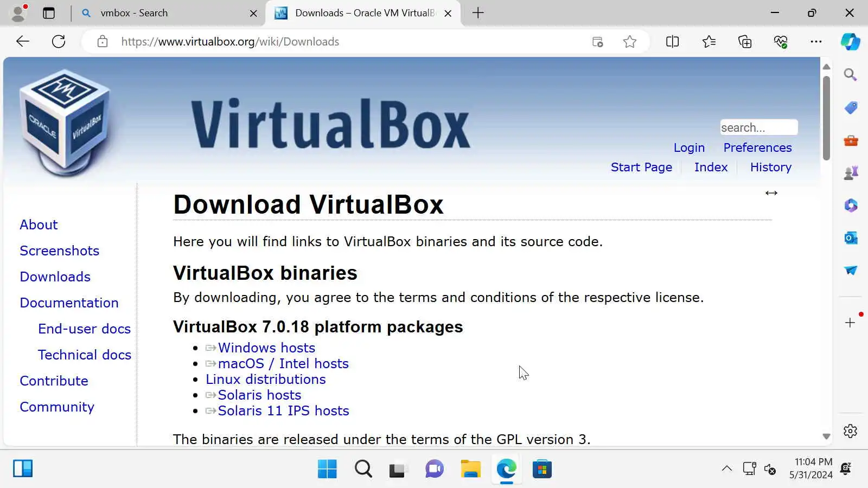The image size is (868, 488).
Task: Open sidebar Shopping tag icon
Action: [851, 108]
